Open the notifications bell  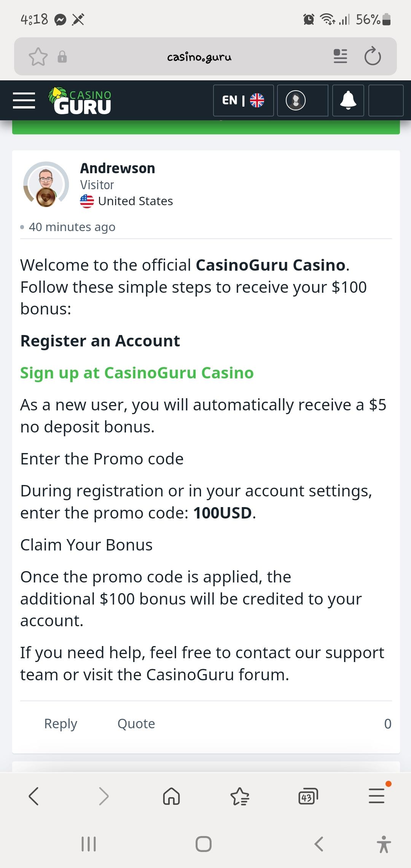point(348,101)
